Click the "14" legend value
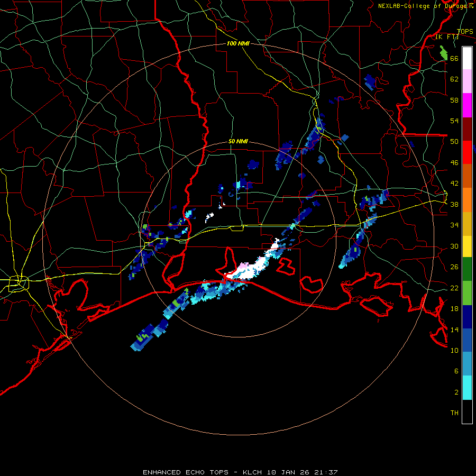 pos(454,329)
